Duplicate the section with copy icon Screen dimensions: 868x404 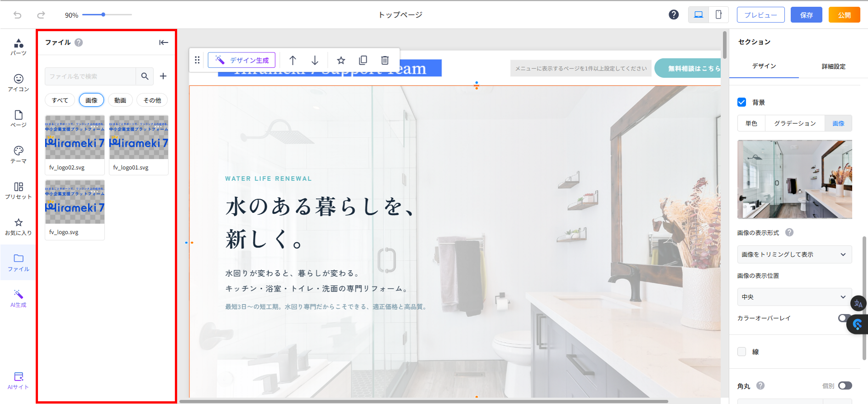pos(363,60)
